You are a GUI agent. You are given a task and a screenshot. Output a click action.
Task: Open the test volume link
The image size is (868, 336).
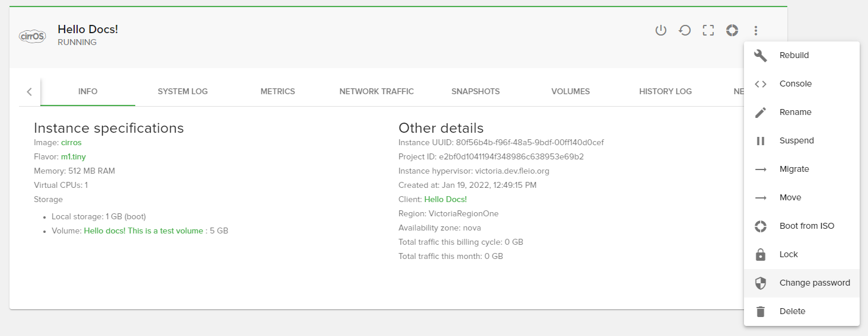click(144, 231)
